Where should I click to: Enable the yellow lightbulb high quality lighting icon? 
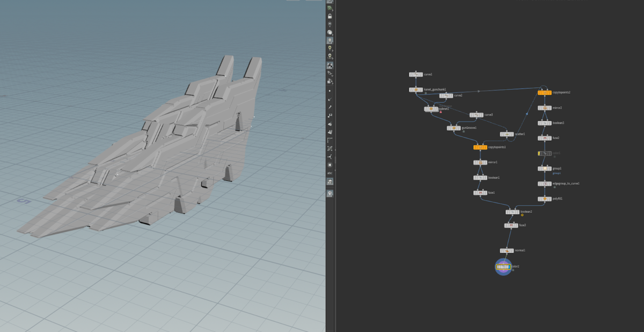330,48
